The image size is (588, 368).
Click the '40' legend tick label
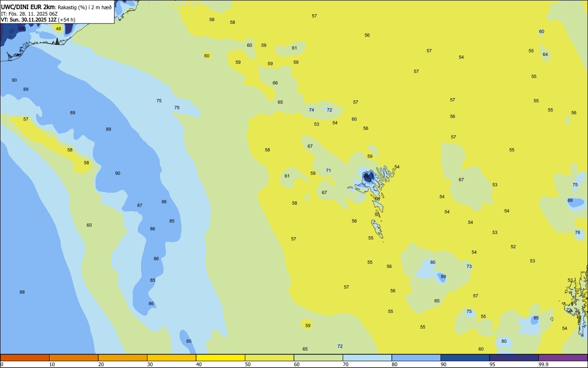[198, 364]
